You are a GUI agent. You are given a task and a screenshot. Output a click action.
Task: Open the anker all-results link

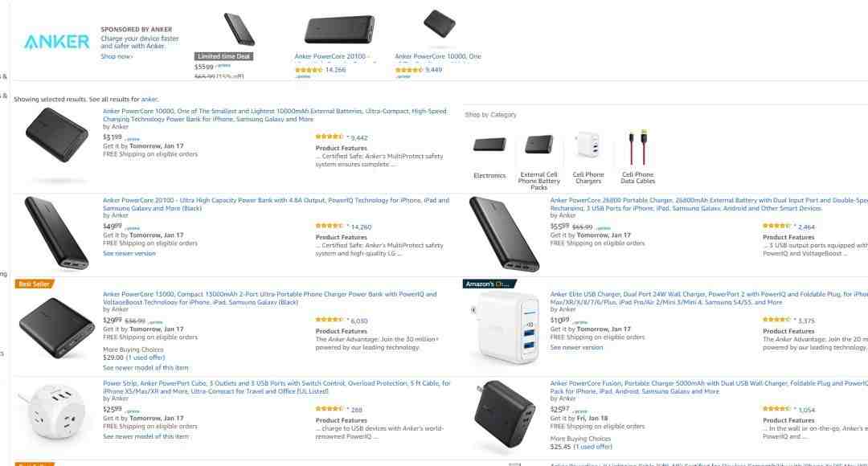pyautogui.click(x=149, y=100)
